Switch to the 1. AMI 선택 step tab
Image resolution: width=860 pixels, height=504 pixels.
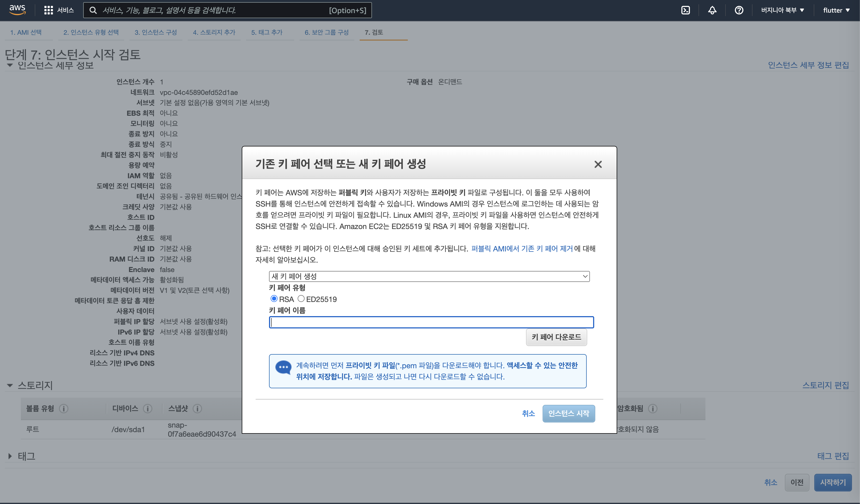(26, 32)
